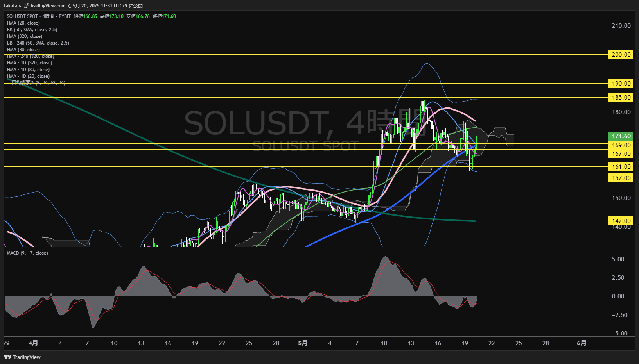The height and width of the screenshot is (364, 639).
Task: Click the 4月 label on time axis
Action: [x=33, y=343]
